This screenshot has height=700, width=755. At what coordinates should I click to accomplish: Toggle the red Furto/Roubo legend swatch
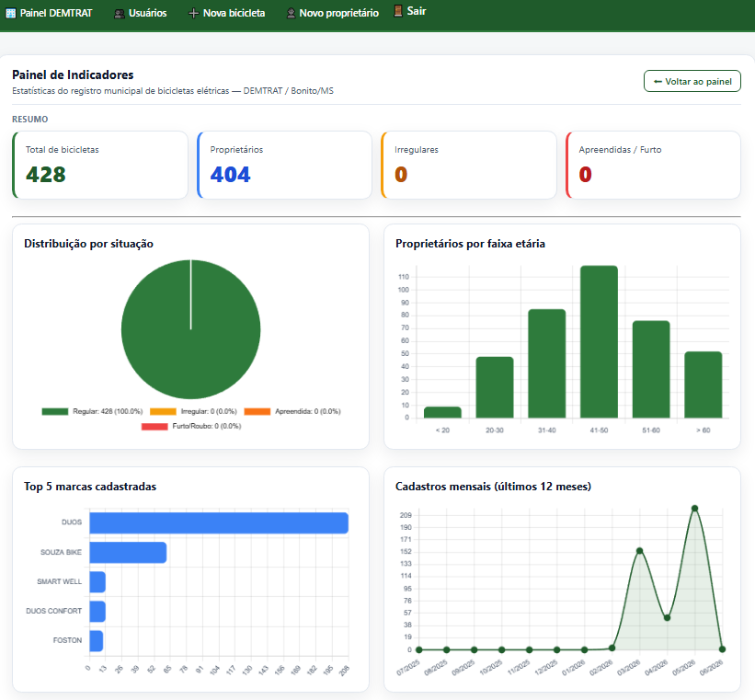(154, 427)
